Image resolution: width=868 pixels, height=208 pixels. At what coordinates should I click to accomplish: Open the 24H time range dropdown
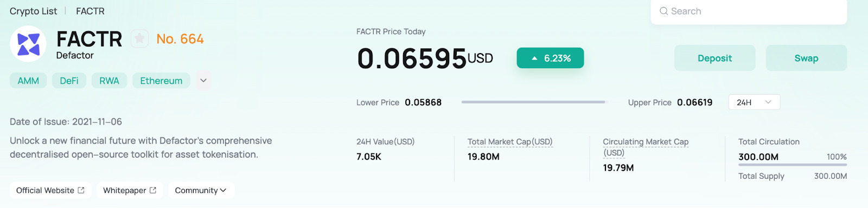(754, 102)
